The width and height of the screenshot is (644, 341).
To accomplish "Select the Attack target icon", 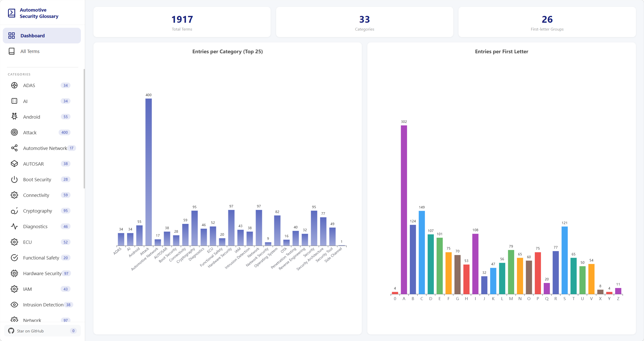I will tap(14, 132).
